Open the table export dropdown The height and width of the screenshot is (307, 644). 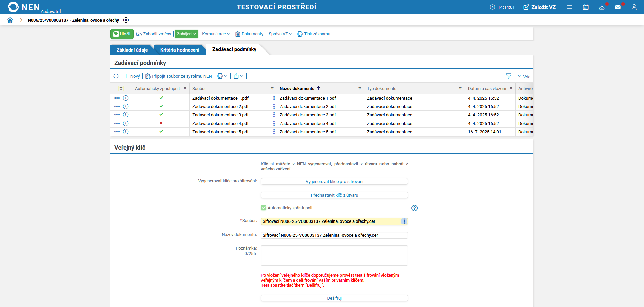[238, 76]
